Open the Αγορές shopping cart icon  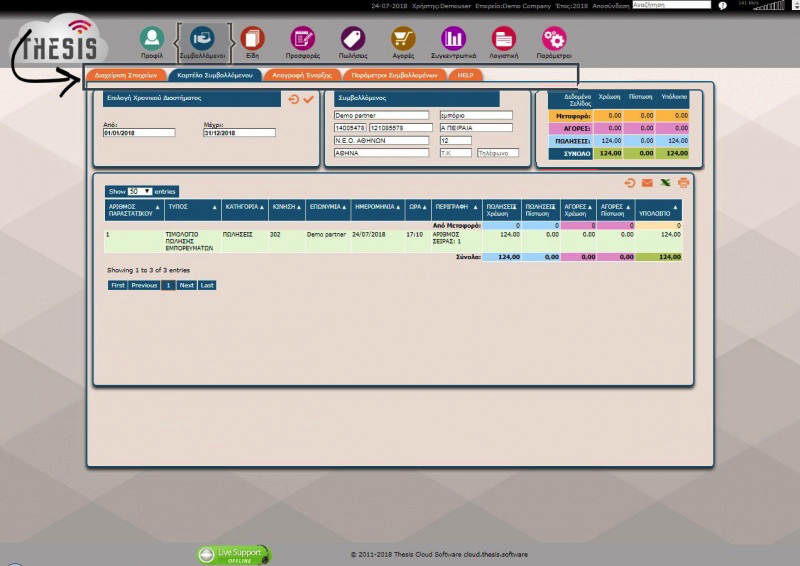point(403,39)
